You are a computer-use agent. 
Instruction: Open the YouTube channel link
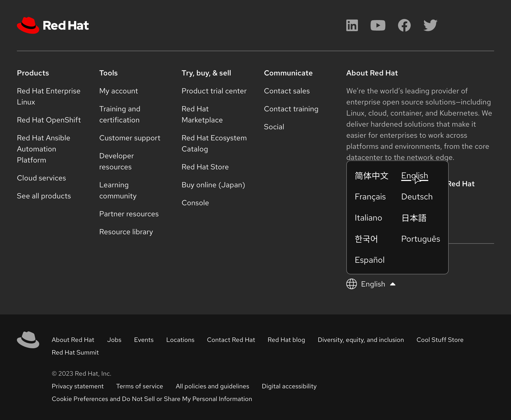378,25
